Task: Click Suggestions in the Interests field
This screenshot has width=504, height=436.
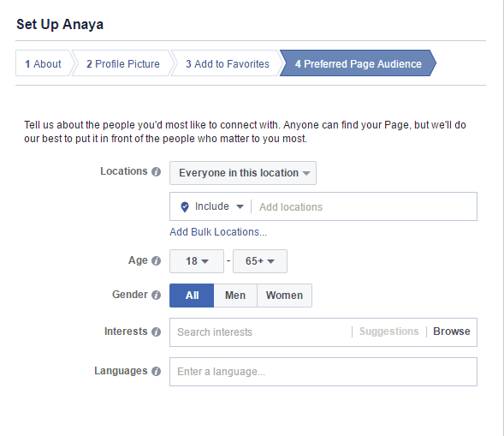Action: pos(389,331)
